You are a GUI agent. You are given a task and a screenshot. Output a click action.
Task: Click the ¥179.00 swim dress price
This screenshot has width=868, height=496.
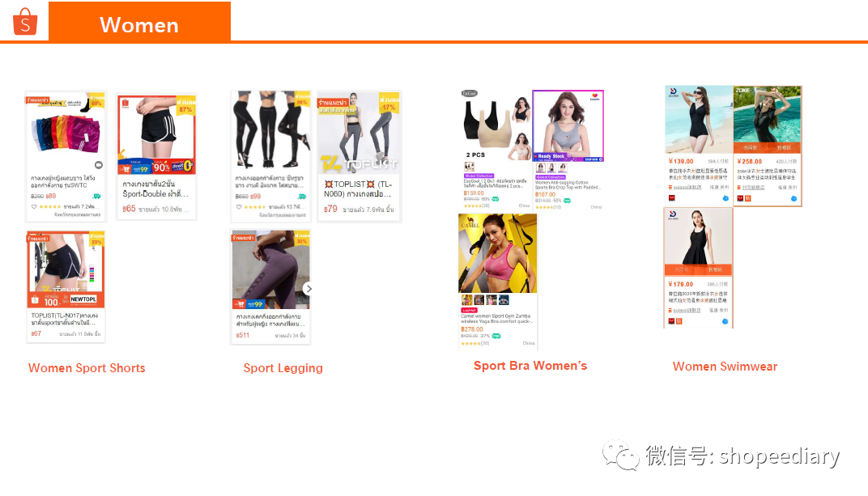pyautogui.click(x=681, y=284)
